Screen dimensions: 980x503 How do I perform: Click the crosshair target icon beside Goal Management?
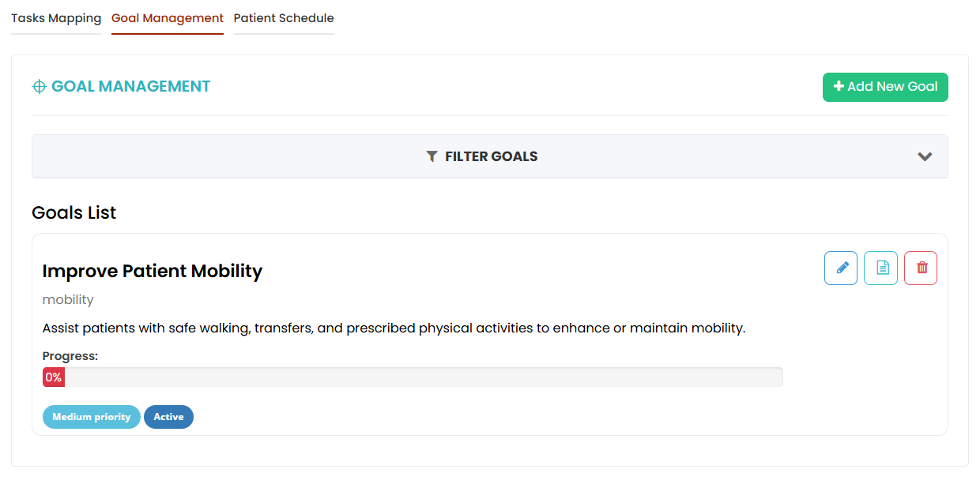(39, 87)
